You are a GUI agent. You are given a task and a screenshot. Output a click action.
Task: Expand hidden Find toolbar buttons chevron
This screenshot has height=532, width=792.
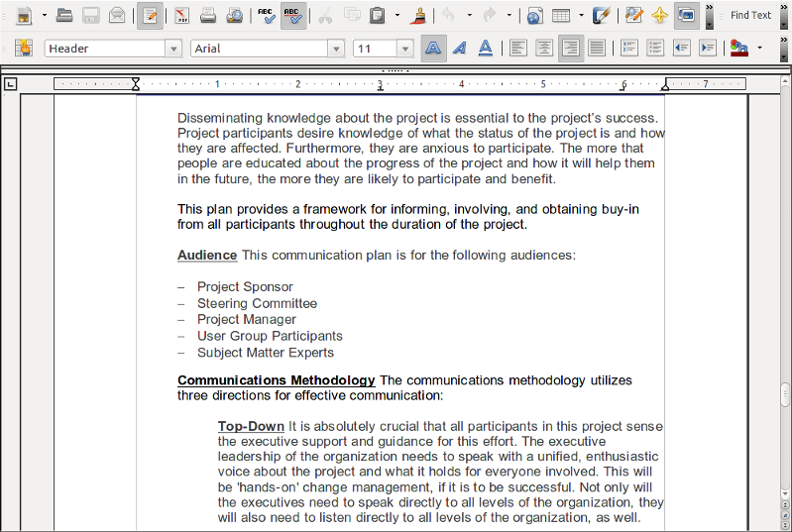784,16
